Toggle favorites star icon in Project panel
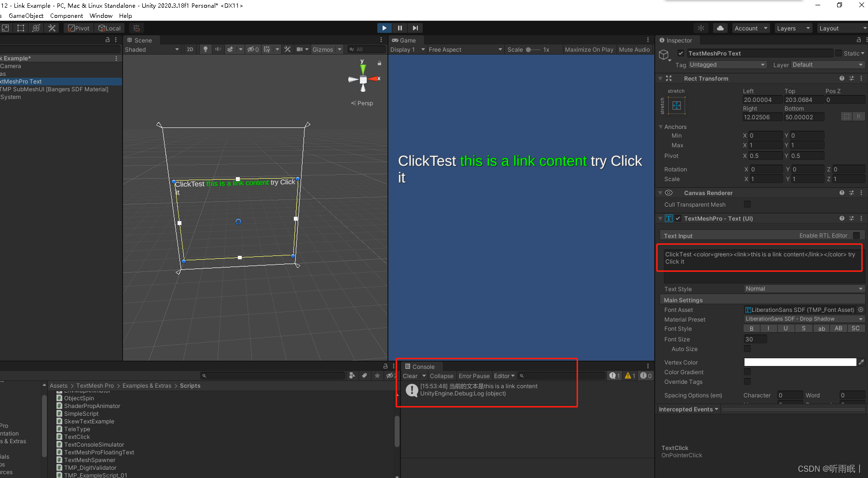The image size is (868, 478). (x=377, y=375)
